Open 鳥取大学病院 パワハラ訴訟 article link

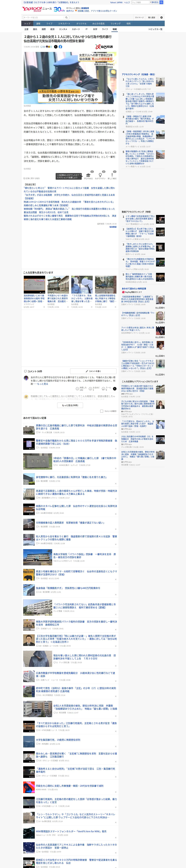click(x=84, y=556)
